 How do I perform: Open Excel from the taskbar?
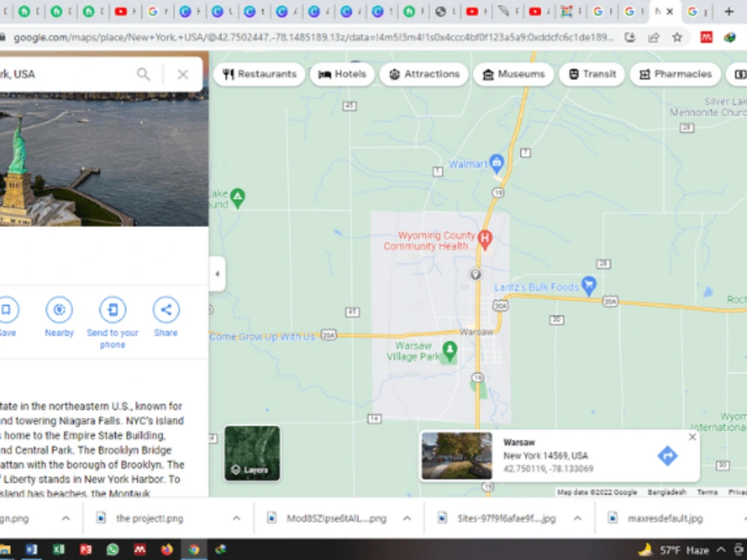point(58,550)
